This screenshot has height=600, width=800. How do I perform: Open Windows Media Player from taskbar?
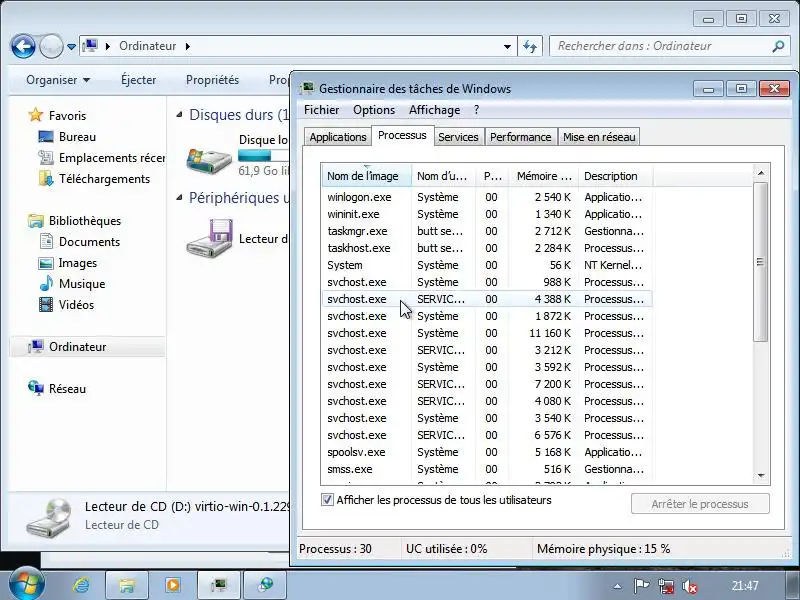click(x=172, y=585)
